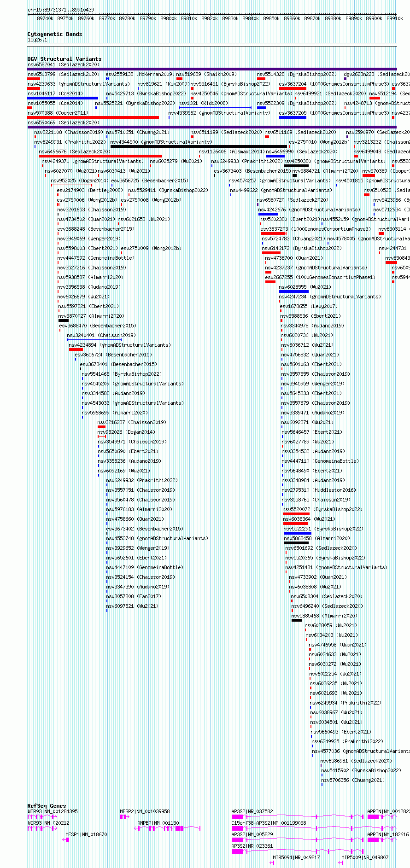Click the nsv5868458 (Almarri2020) black bar
This screenshot has height=868, width=410.
coord(296,543)
